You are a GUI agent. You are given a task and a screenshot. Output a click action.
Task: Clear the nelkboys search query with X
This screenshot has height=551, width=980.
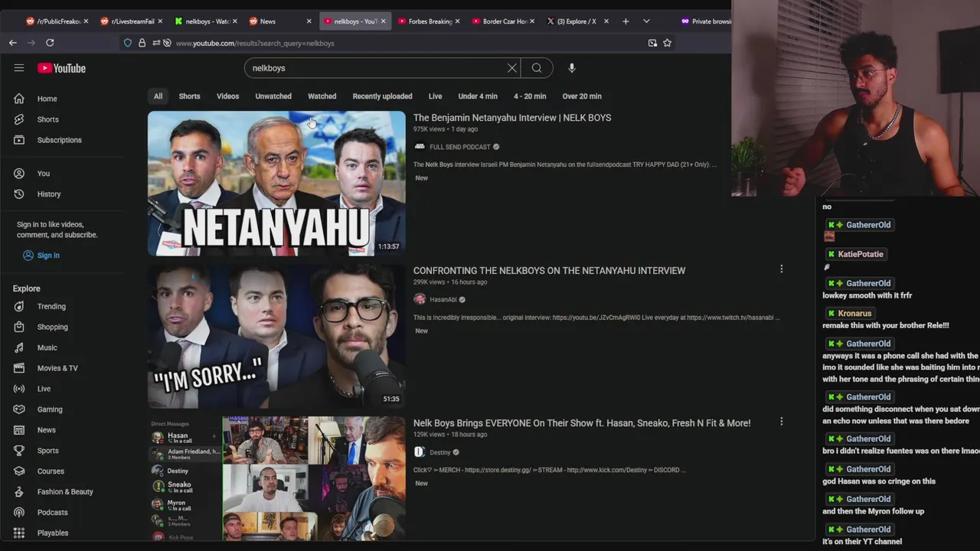(x=512, y=68)
